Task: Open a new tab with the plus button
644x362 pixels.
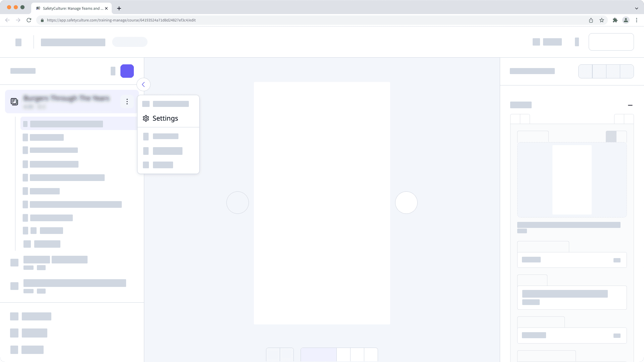Action: (x=119, y=8)
